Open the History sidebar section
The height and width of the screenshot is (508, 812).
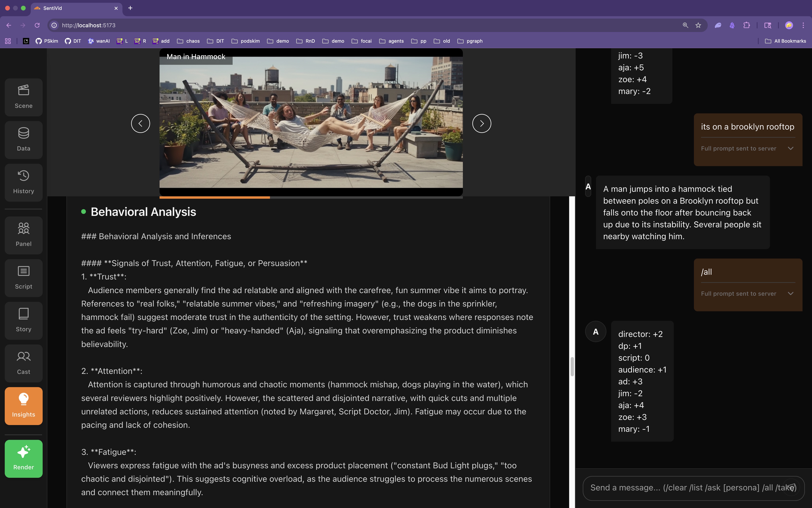(x=23, y=183)
